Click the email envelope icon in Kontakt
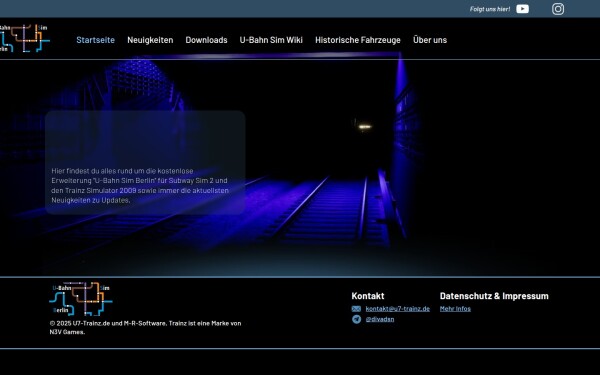The width and height of the screenshot is (600, 375). point(356,309)
